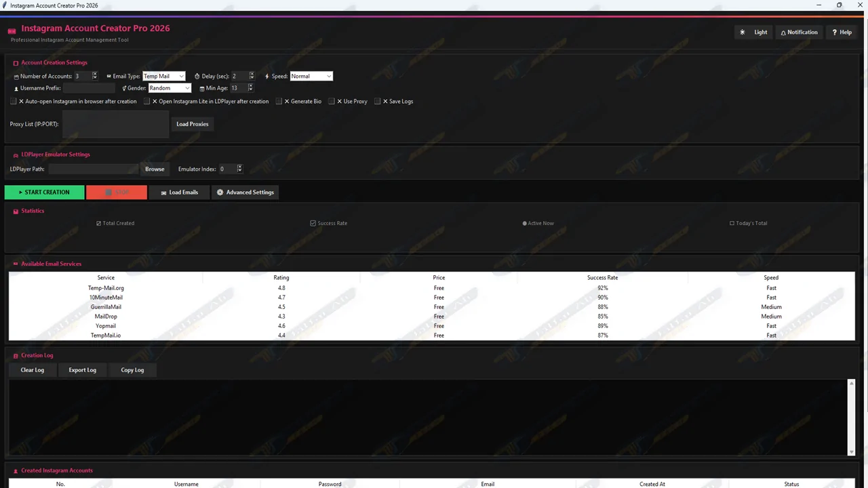Select the Yopmail service row
The height and width of the screenshot is (488, 868).
pyautogui.click(x=432, y=326)
